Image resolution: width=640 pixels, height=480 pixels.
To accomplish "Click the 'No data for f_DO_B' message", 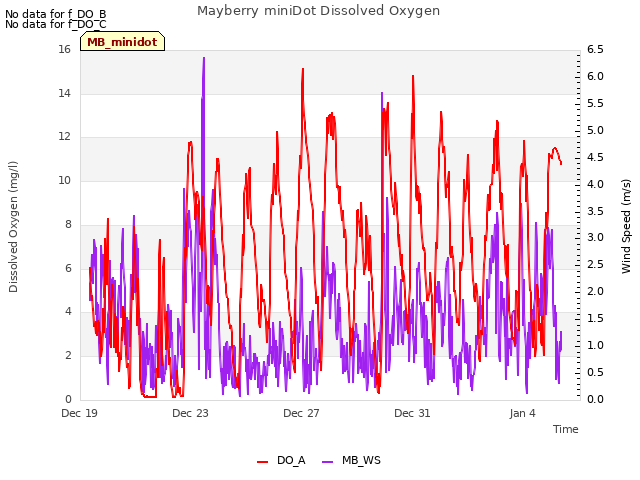I will pos(56,14).
